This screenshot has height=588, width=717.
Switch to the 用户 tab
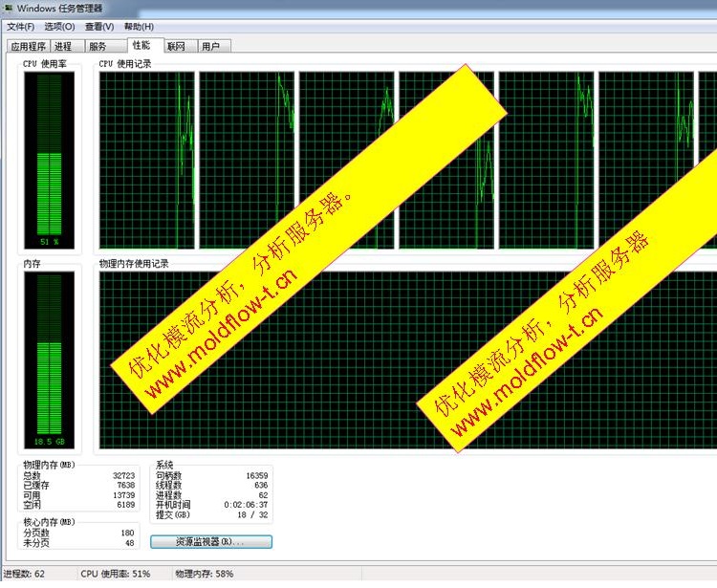tap(214, 46)
